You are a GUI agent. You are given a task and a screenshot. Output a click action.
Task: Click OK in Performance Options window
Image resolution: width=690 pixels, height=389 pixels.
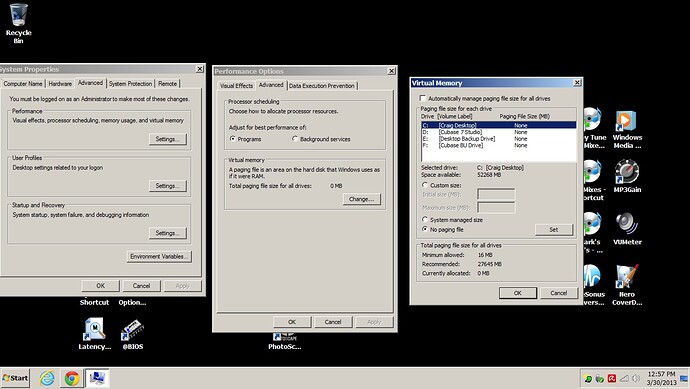coord(292,322)
